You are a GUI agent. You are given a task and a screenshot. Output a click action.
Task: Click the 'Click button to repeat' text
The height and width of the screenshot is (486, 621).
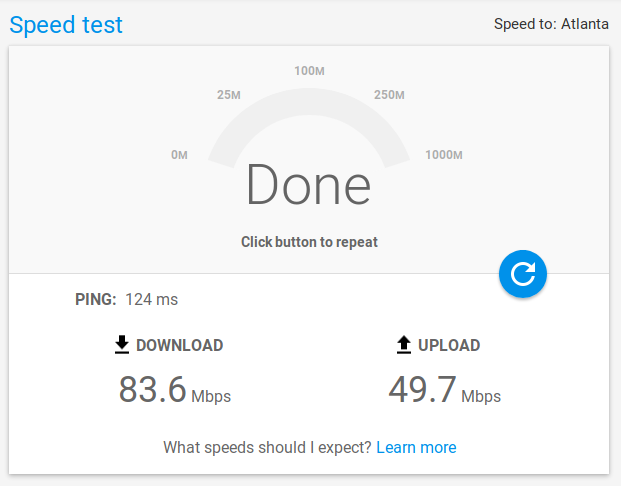click(x=309, y=242)
